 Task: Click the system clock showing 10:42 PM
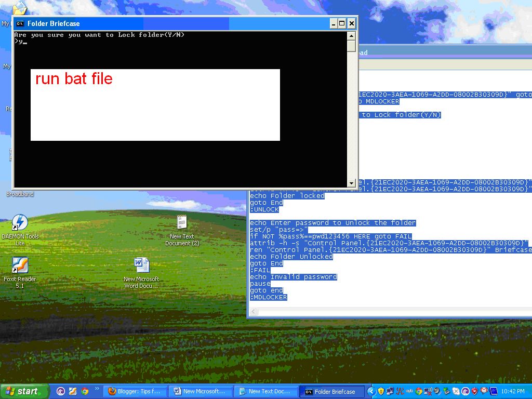tap(513, 391)
